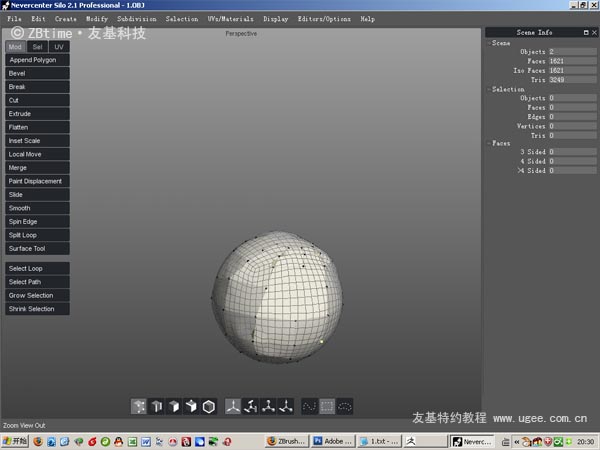Choose the area rectangle selection style icon
Viewport: 600px width, 450px height.
coord(327,406)
